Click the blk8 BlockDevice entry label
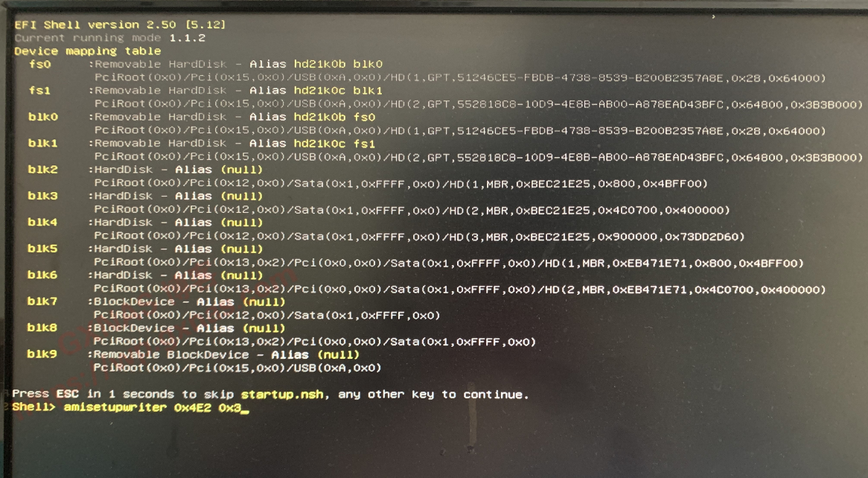The height and width of the screenshot is (478, 868). [x=42, y=328]
